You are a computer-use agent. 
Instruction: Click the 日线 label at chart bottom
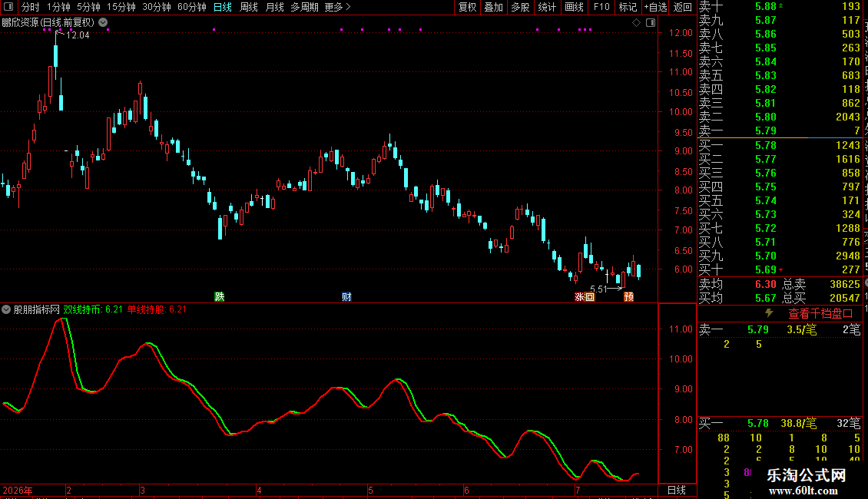pos(677,490)
